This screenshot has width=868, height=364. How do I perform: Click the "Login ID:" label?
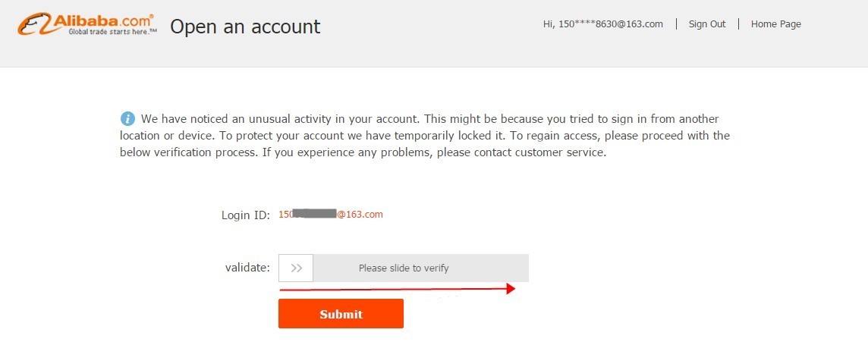click(245, 215)
